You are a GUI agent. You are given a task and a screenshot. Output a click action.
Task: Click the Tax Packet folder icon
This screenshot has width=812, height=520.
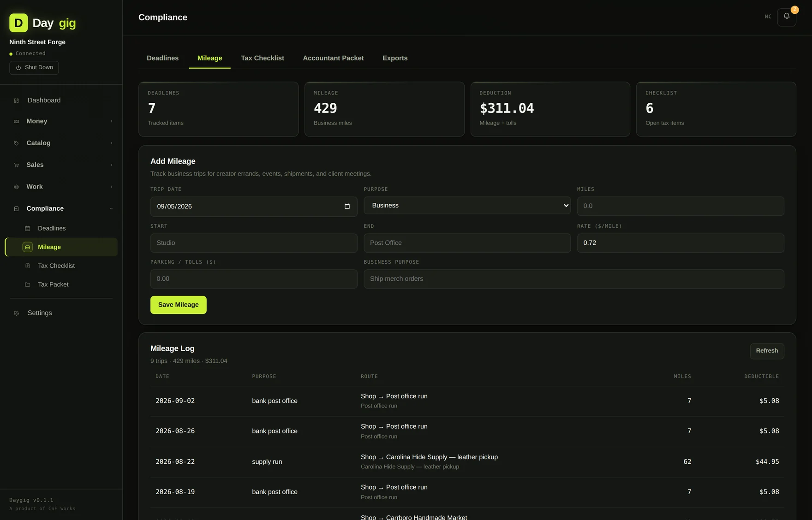28,285
